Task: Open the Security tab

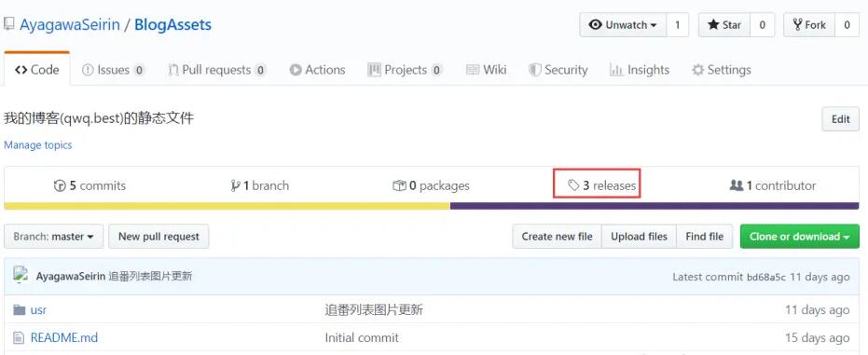Action: [558, 70]
